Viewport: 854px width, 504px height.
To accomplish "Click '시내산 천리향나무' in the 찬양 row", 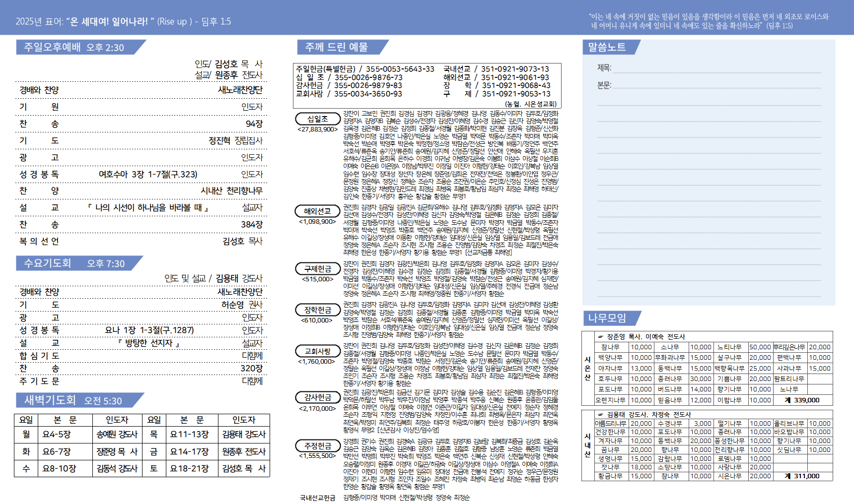I will pos(231,191).
